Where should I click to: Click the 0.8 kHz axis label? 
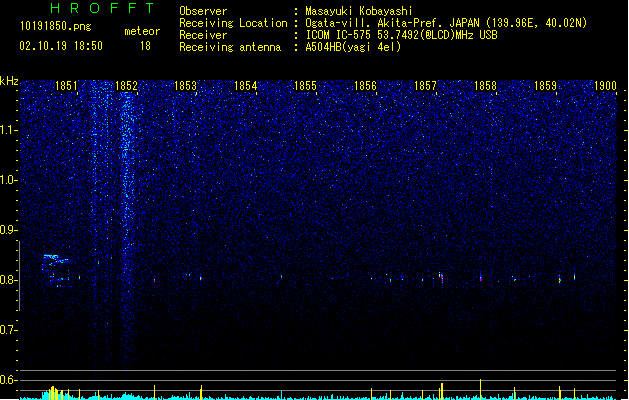pyautogui.click(x=8, y=280)
